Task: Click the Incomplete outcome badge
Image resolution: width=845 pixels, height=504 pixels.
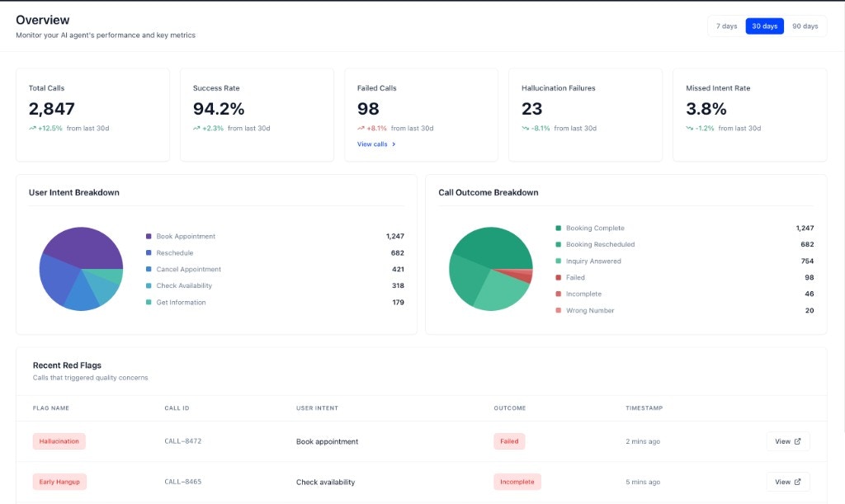Action: [x=517, y=482]
